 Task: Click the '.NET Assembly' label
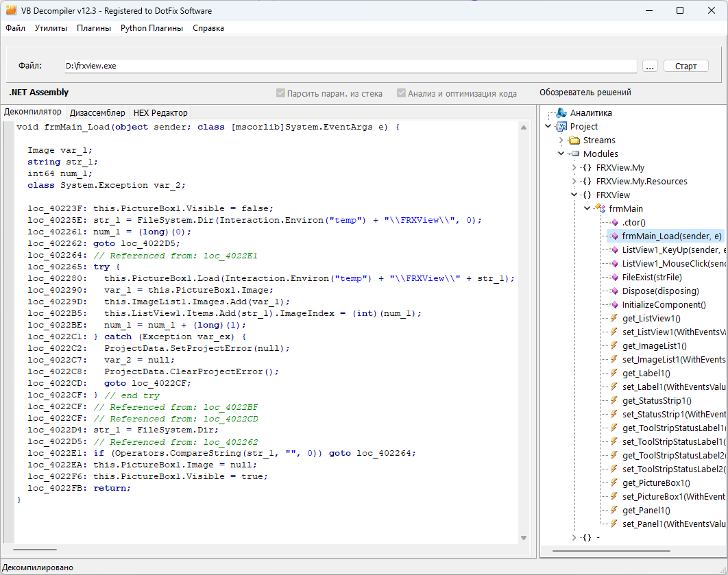point(39,93)
